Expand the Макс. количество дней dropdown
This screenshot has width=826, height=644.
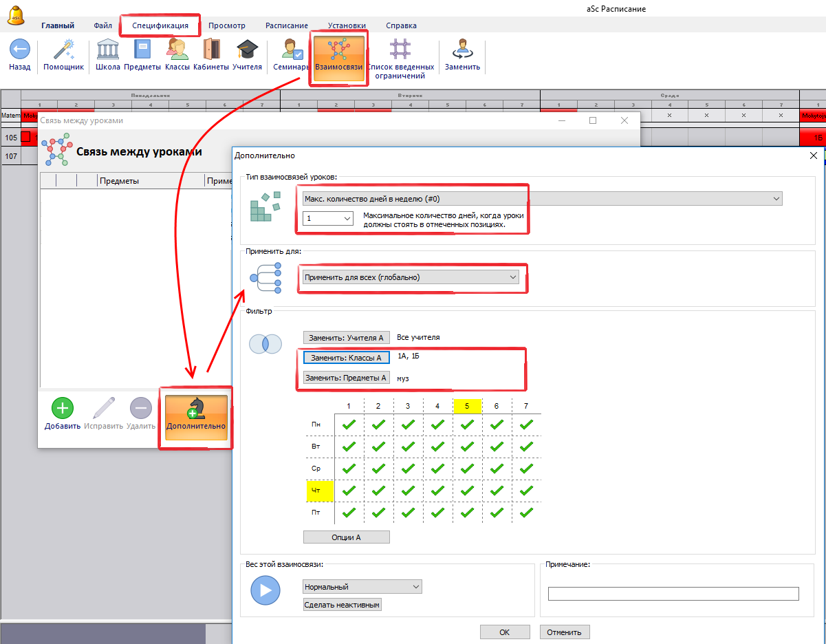(x=542, y=198)
